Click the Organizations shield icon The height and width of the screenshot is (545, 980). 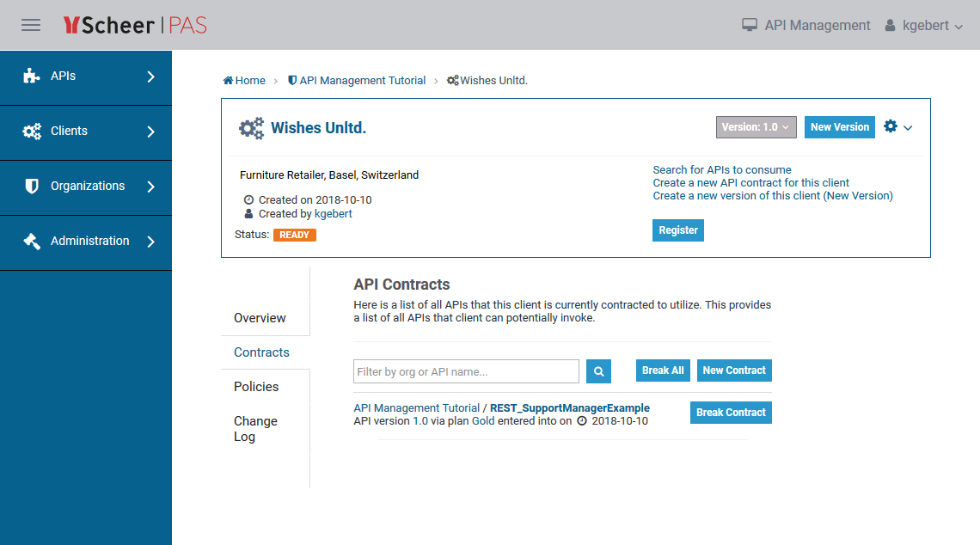(32, 187)
